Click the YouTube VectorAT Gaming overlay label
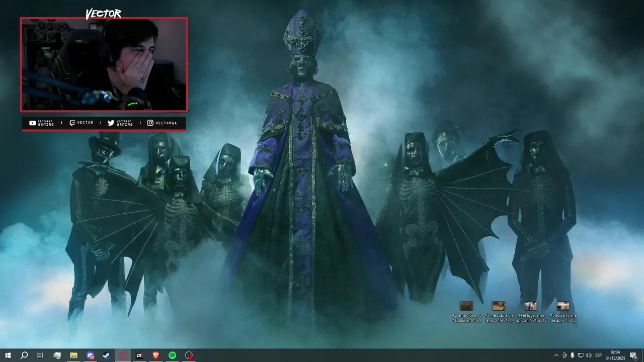The width and height of the screenshot is (644, 362). point(42,123)
